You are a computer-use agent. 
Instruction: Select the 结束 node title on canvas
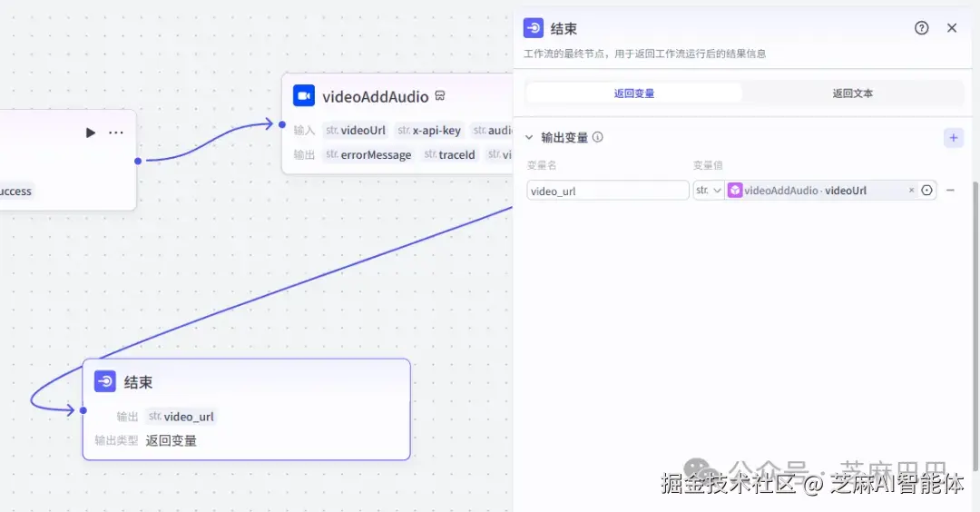tap(138, 382)
